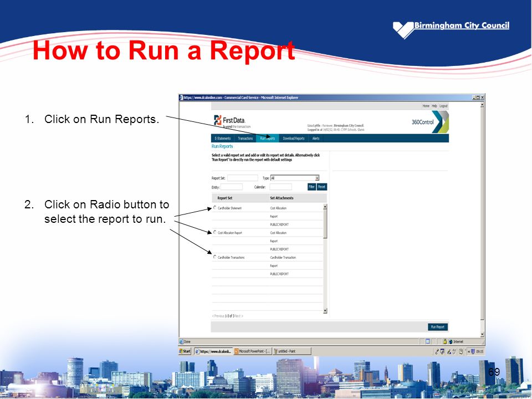Click the Calendar input field
Viewport: 532px width, 399px height.
[x=280, y=187]
